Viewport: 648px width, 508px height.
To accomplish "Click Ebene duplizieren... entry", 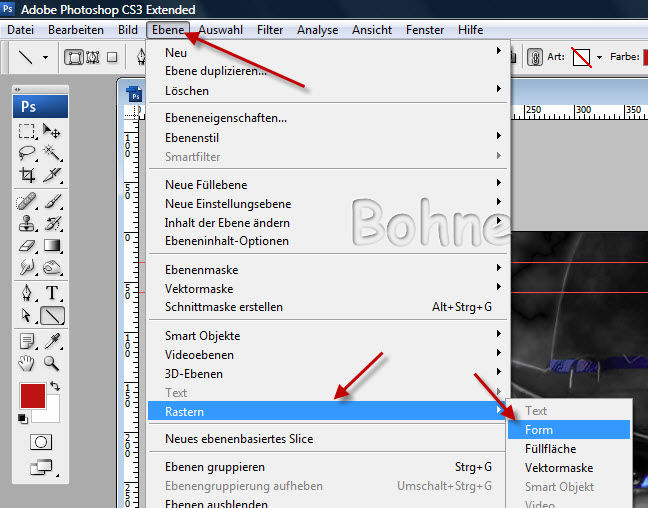I will [215, 71].
